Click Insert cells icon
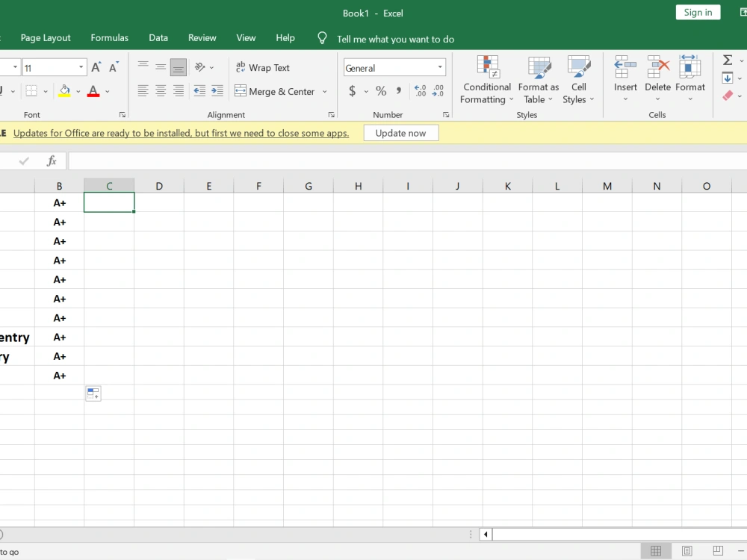The height and width of the screenshot is (560, 747). (625, 67)
